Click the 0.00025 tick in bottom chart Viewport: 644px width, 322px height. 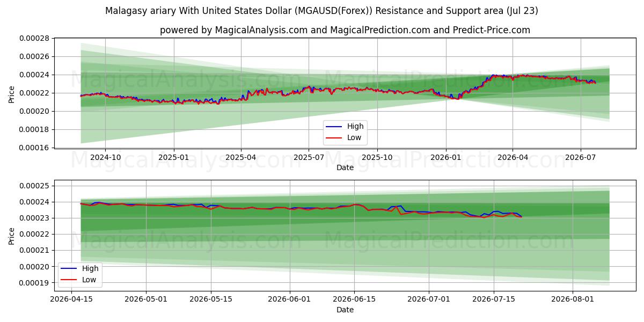coord(34,186)
